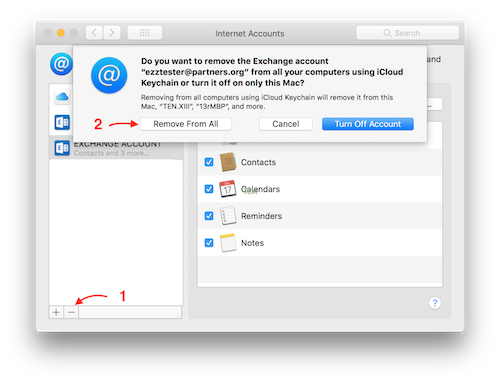This screenshot has width=500, height=383.
Task: Click the yellow minimize window button
Action: pyautogui.click(x=61, y=33)
